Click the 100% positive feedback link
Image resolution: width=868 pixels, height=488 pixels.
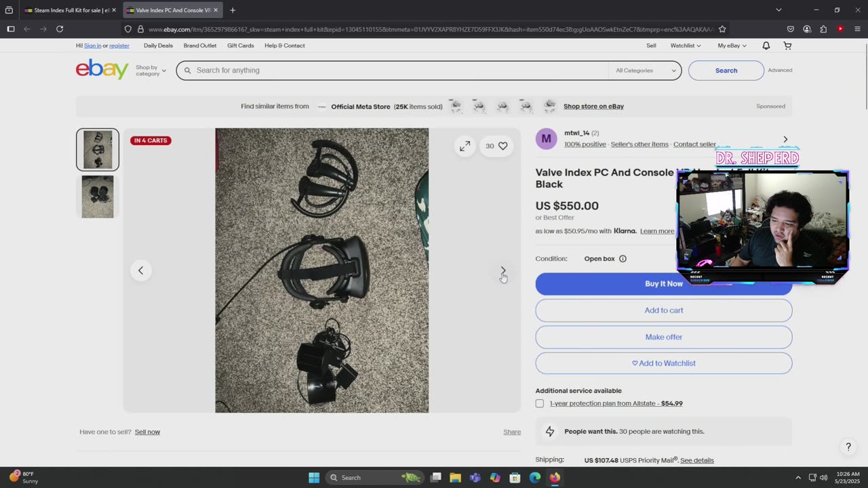585,144
